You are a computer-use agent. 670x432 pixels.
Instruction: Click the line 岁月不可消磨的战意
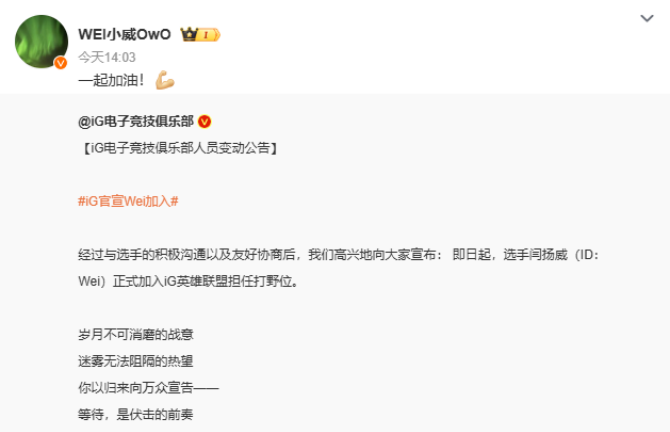click(135, 335)
